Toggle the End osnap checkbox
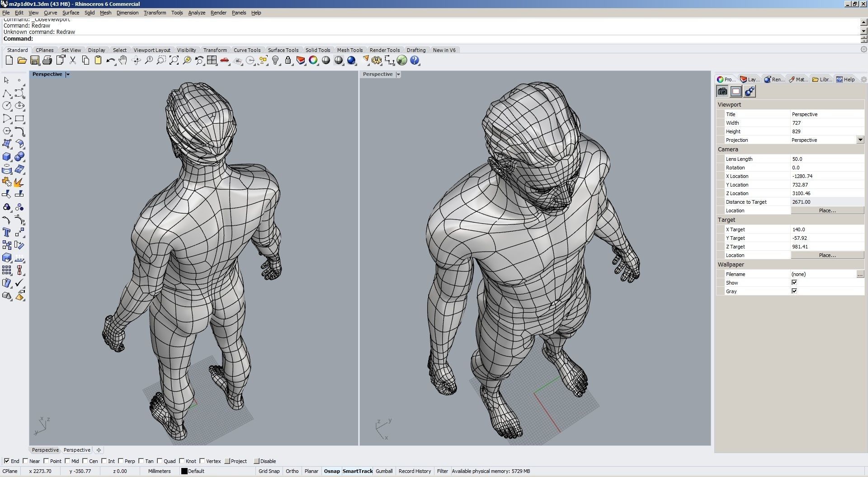The width and height of the screenshot is (868, 477). coord(7,461)
